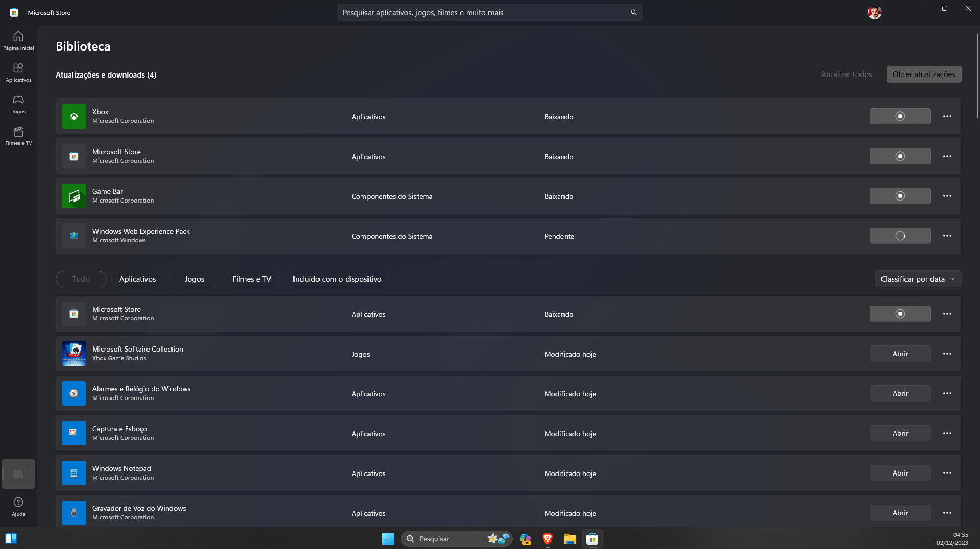Click Gravador de Voz app icon
This screenshot has width=980, height=549.
coord(74,513)
